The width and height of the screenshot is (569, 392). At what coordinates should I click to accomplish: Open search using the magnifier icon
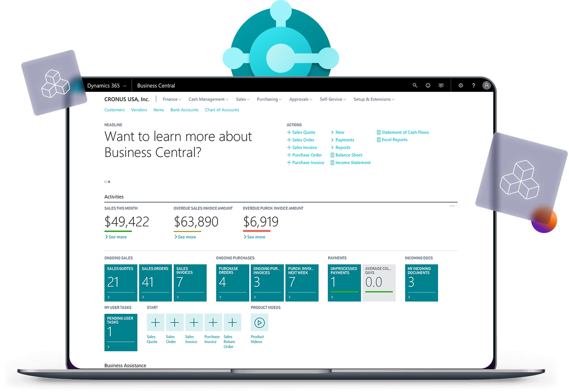tap(415, 85)
